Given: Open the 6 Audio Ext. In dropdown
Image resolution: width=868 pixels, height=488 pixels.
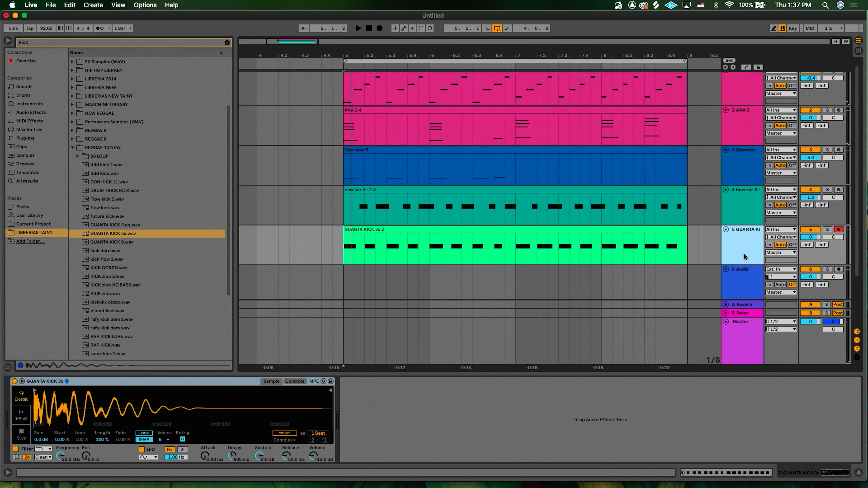Looking at the screenshot, I should tap(781, 269).
